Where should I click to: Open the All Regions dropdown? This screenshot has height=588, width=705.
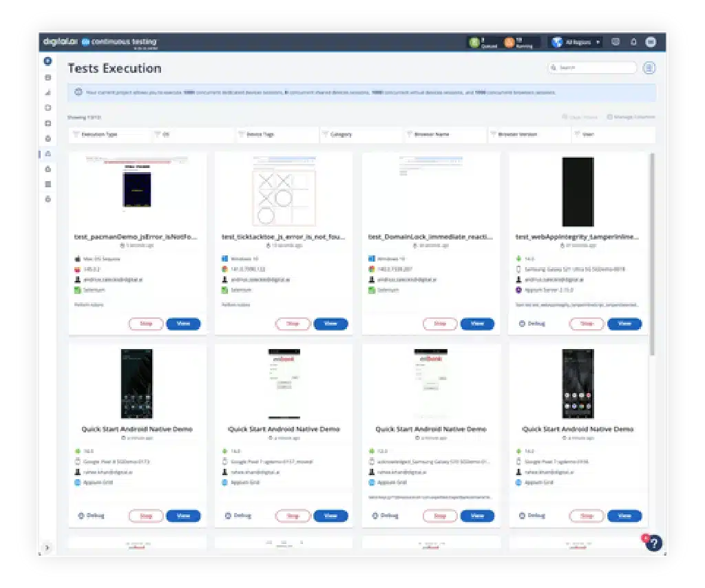576,42
